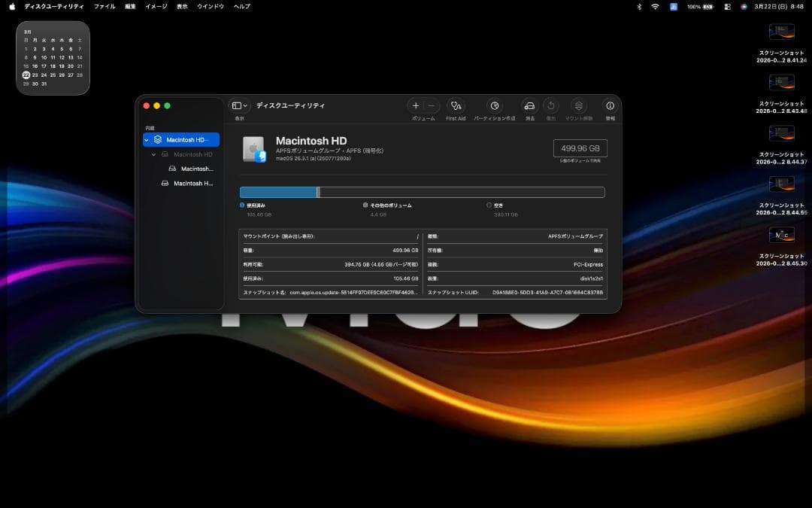Click the gray その他のボリューム legend swatch
Screen dimensions: 812x508
tap(365, 205)
